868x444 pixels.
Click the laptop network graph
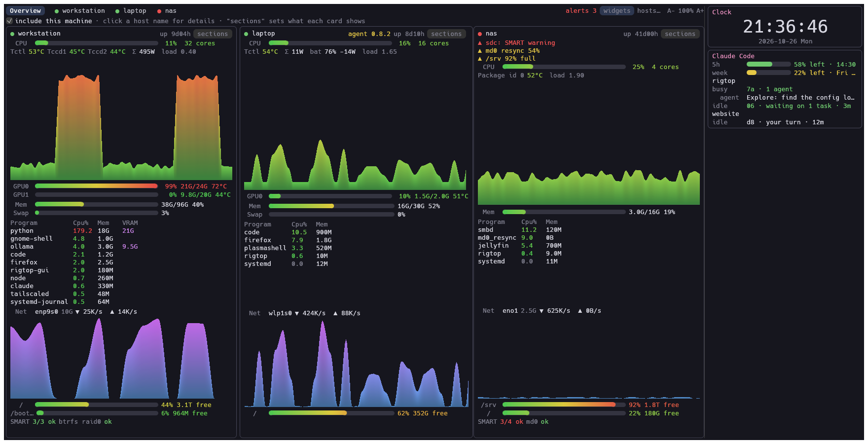(x=356, y=363)
